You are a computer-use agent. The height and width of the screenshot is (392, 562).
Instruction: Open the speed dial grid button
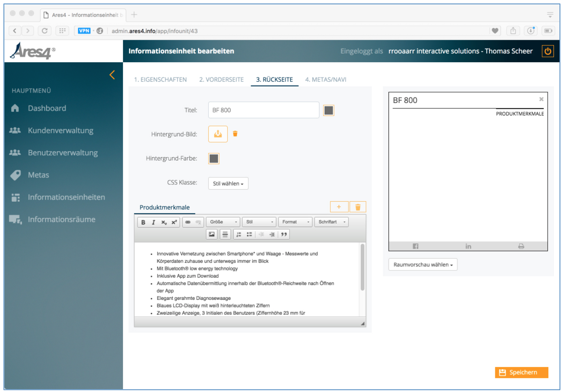point(62,31)
